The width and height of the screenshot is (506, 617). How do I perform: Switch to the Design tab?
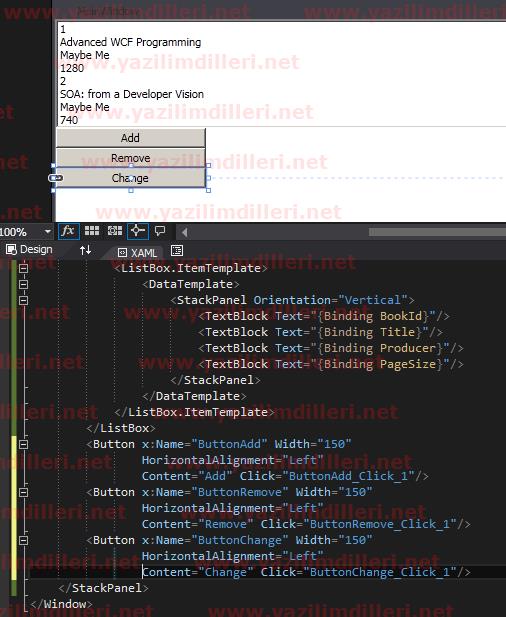click(x=30, y=249)
